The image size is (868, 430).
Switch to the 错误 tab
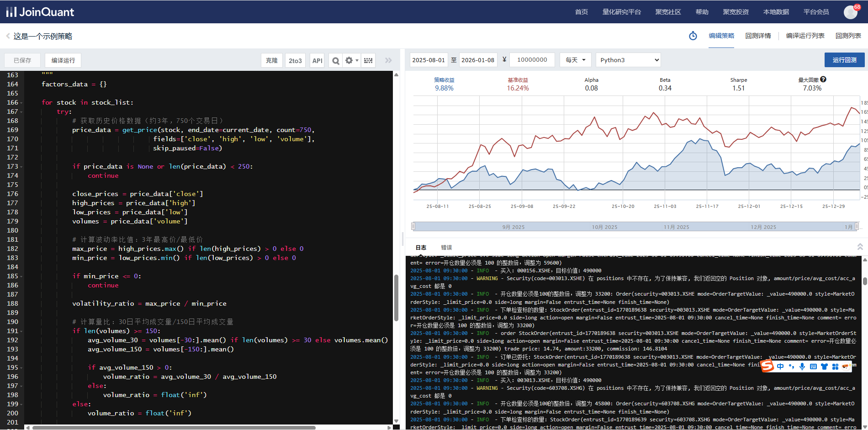[x=446, y=247]
